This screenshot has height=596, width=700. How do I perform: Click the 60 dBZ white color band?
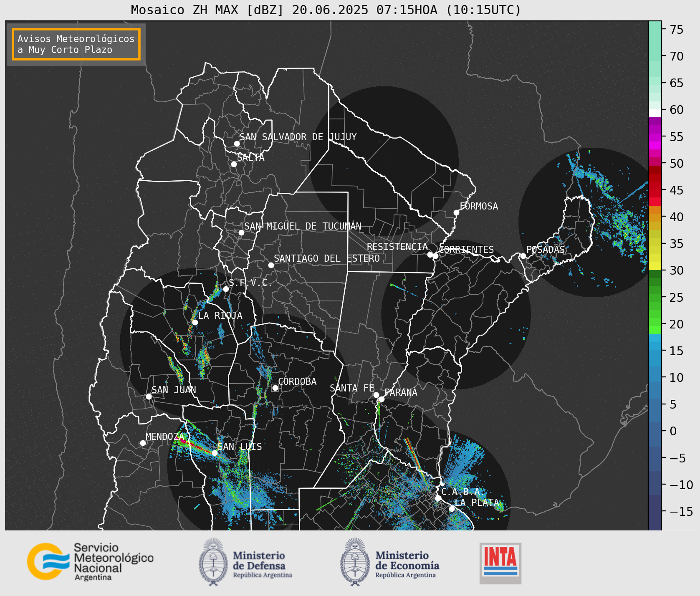tap(655, 113)
